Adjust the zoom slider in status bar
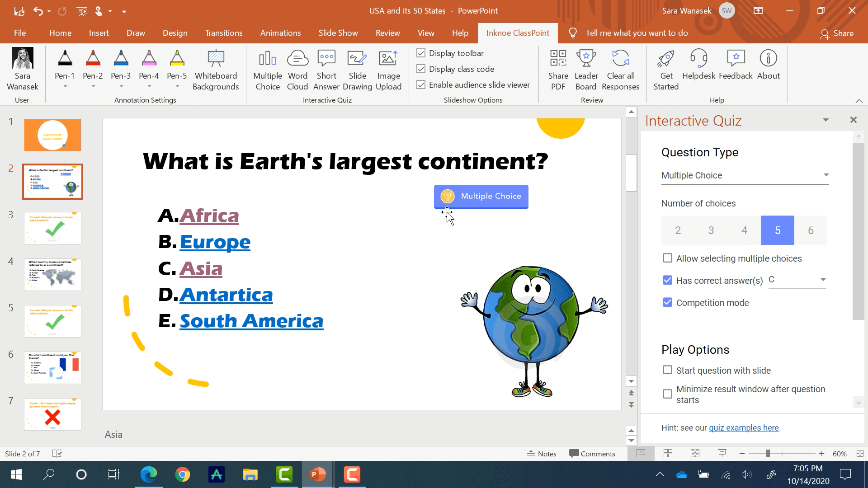This screenshot has width=868, height=488. coord(768,453)
